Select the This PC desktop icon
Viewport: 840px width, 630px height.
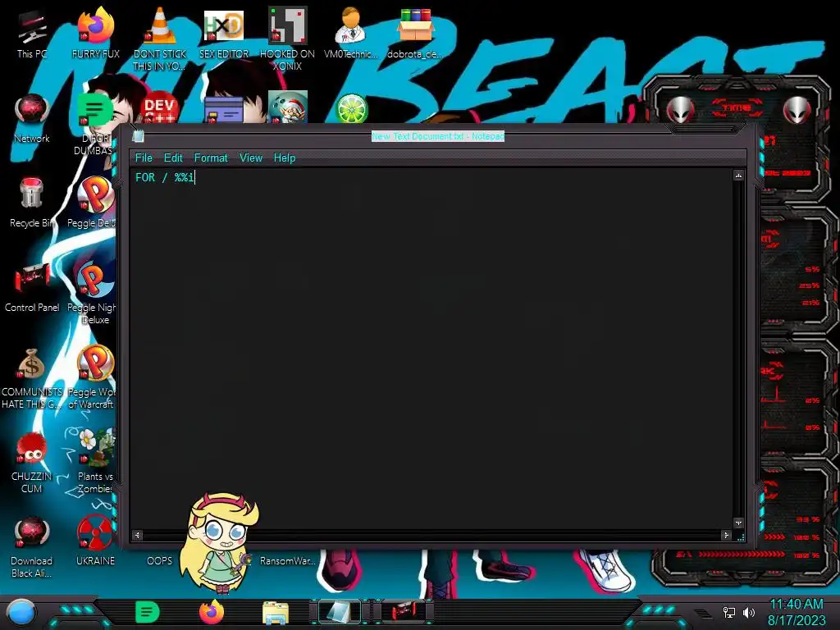(x=32, y=34)
